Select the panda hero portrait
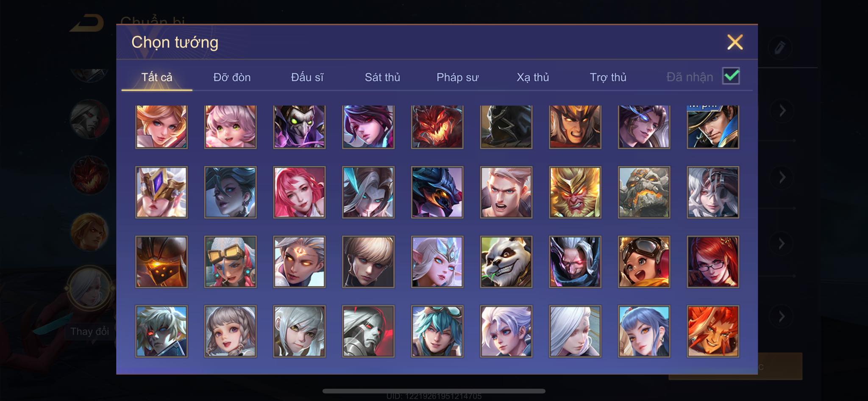Viewport: 868px width, 401px height. (x=506, y=262)
